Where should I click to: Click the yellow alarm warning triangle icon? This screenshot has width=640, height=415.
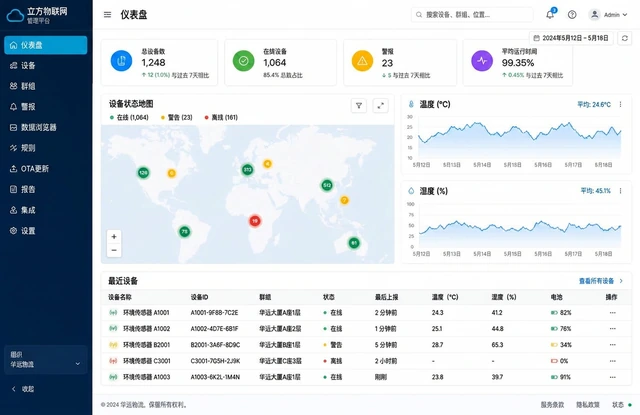point(362,61)
